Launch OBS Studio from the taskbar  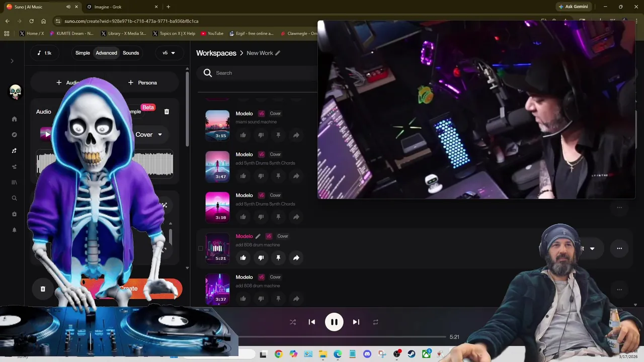tap(397, 354)
